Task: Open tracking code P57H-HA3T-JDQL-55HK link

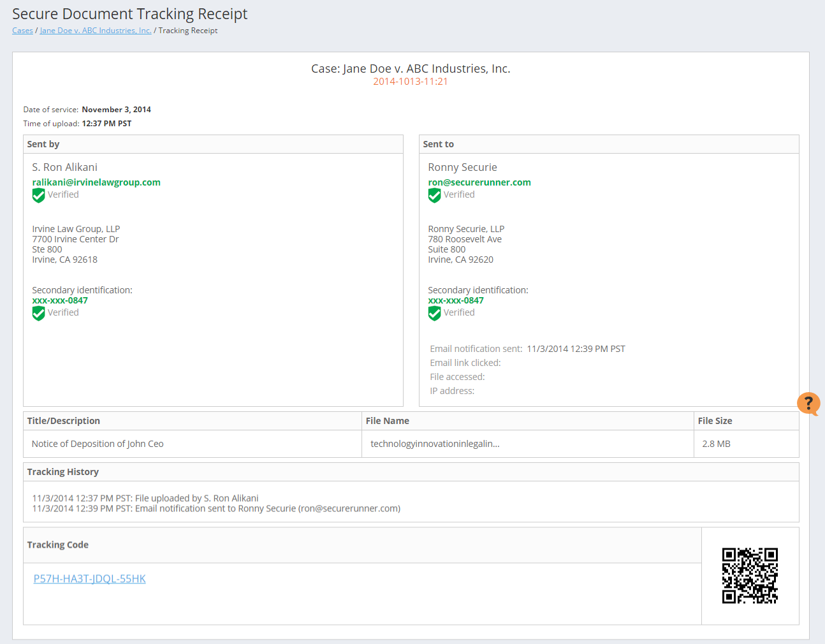Action: [x=89, y=579]
